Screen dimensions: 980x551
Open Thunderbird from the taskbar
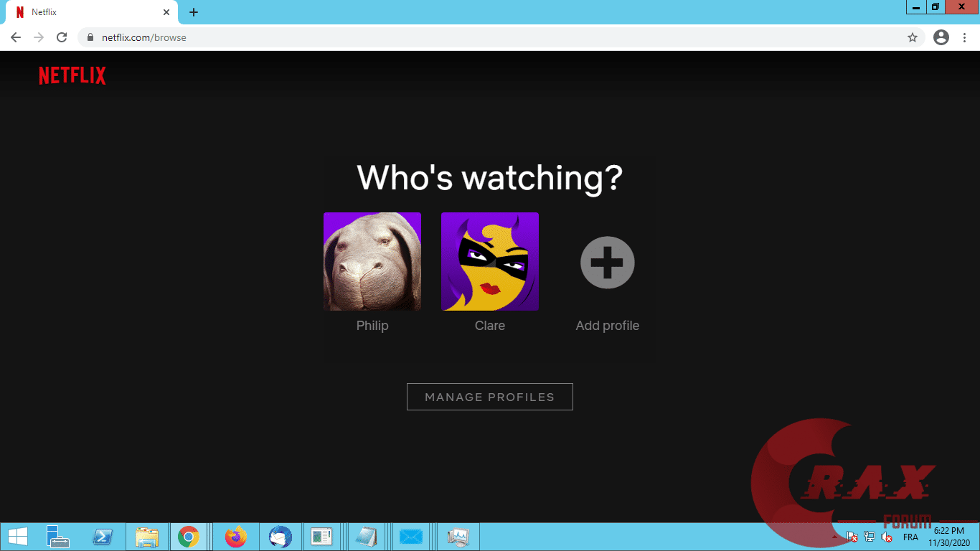[x=280, y=537]
